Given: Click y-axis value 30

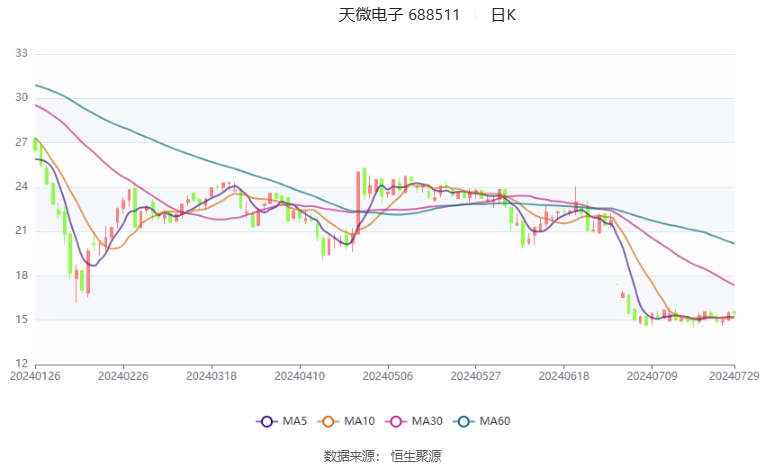Looking at the screenshot, I should (x=21, y=98).
